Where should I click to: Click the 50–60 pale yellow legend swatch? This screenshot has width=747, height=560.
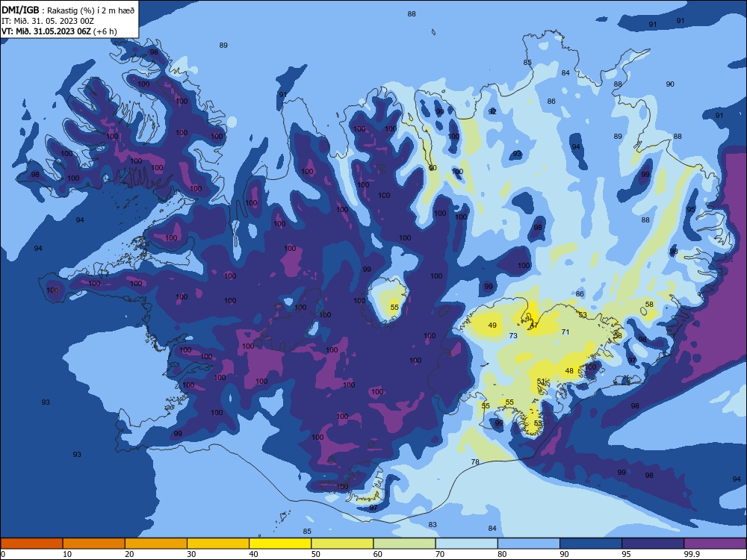click(x=342, y=544)
